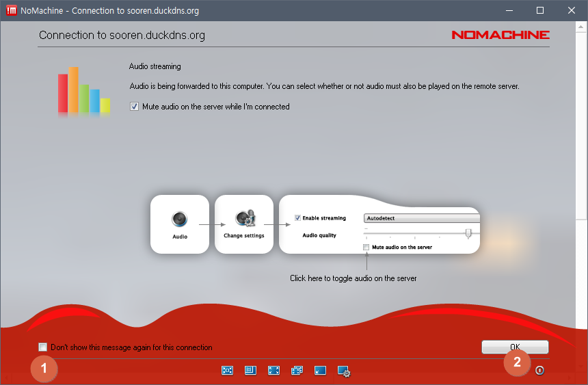The image size is (588, 385).
Task: Click the round disconnect icon
Action: (539, 371)
